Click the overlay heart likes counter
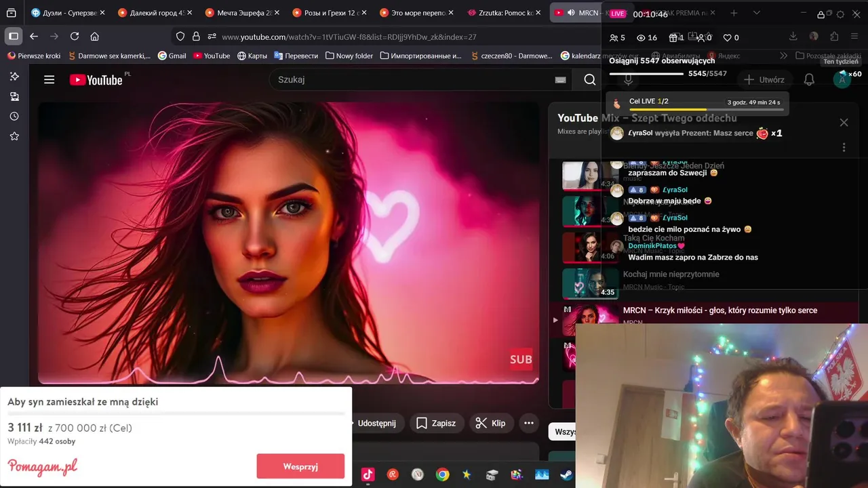This screenshot has width=868, height=488. (x=731, y=38)
